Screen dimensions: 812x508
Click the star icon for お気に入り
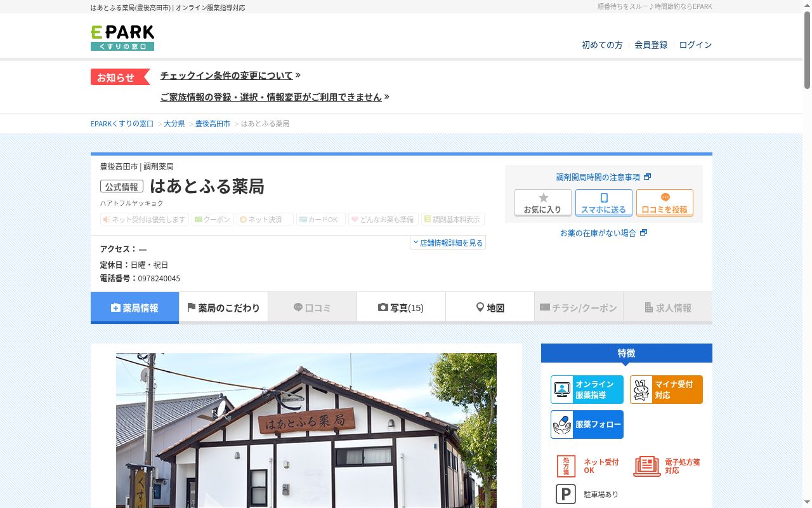coord(543,197)
